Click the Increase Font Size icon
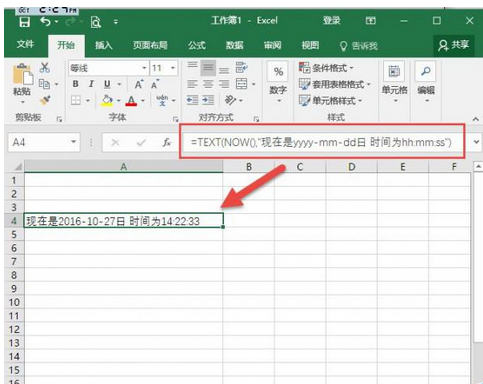Viewport: 483px width, 384px height. [139, 84]
